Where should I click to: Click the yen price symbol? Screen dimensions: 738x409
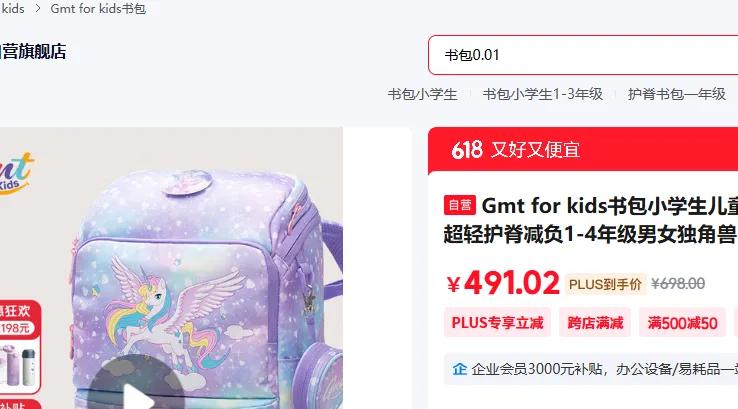(x=453, y=284)
